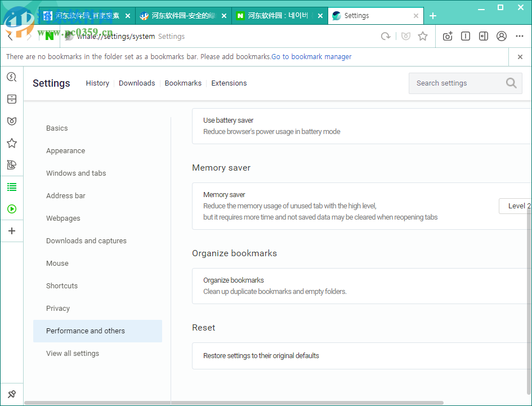
Task: Click the green N Naver icon in address bar
Action: click(x=50, y=37)
